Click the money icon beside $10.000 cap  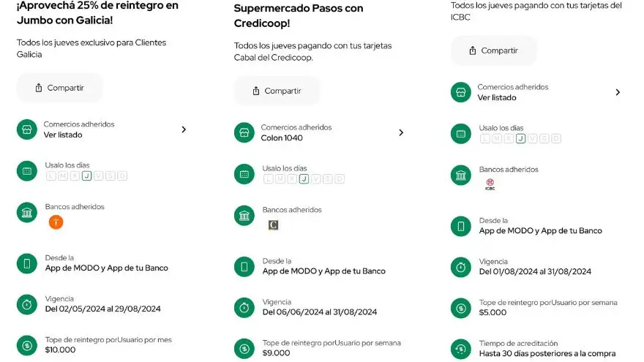tap(27, 346)
